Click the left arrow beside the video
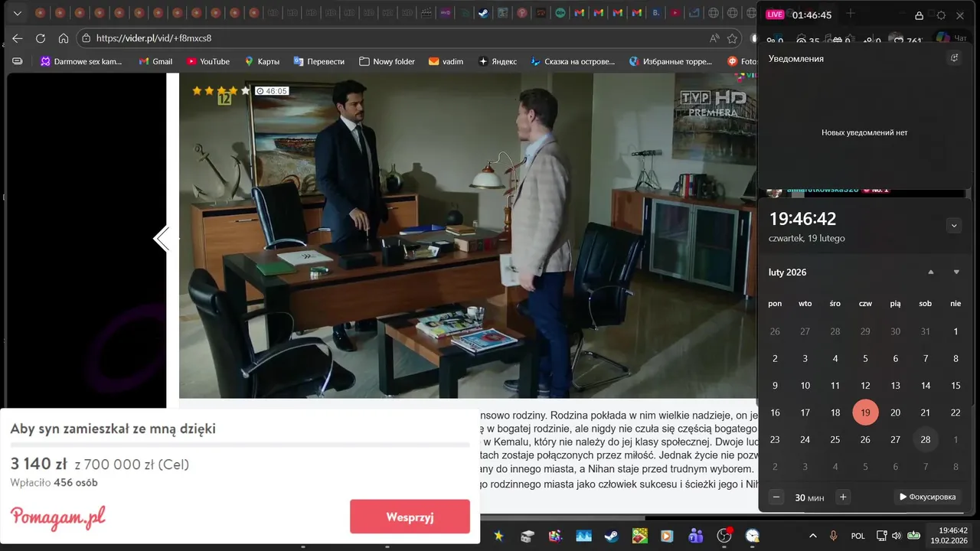The height and width of the screenshot is (551, 980). coord(162,240)
